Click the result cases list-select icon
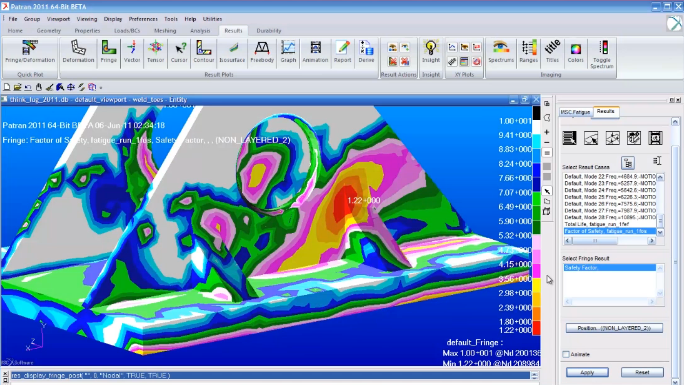This screenshot has height=385, width=684. pos(657,161)
